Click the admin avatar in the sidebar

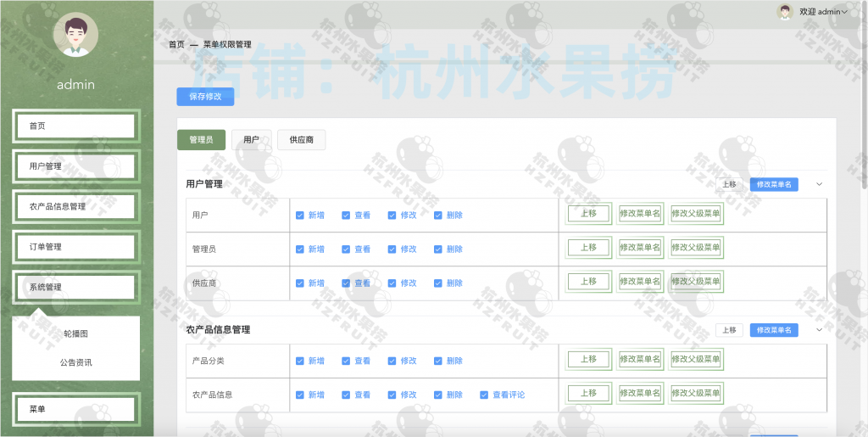(x=75, y=35)
